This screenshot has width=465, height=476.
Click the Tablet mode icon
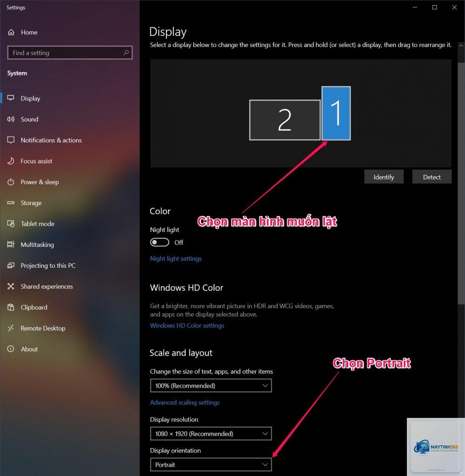coord(11,224)
